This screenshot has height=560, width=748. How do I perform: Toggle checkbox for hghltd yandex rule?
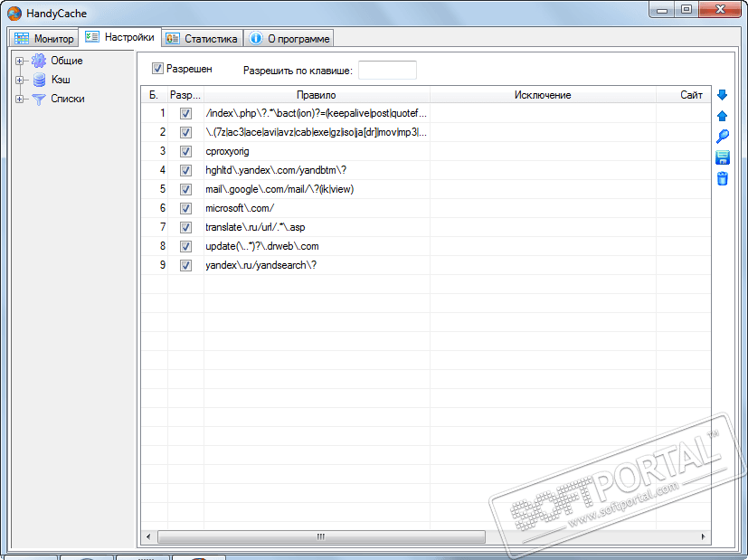pos(185,171)
